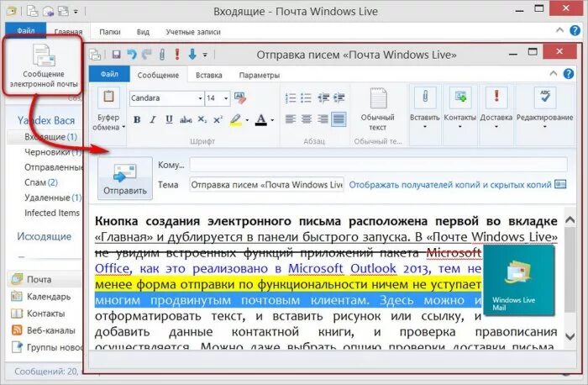Open the Папки tab in main window
Image resolution: width=588 pixels, height=385 pixels.
coord(110,32)
